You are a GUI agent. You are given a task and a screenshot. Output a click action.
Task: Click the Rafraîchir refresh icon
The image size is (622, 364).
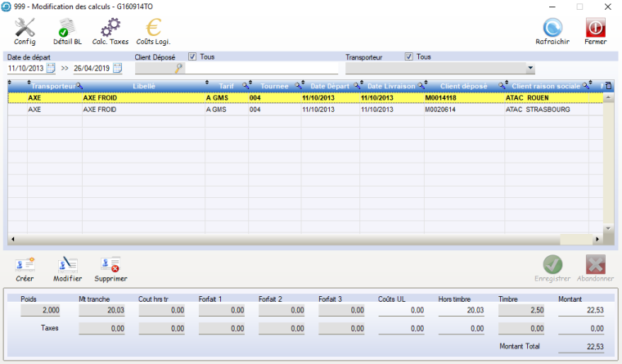[552, 28]
